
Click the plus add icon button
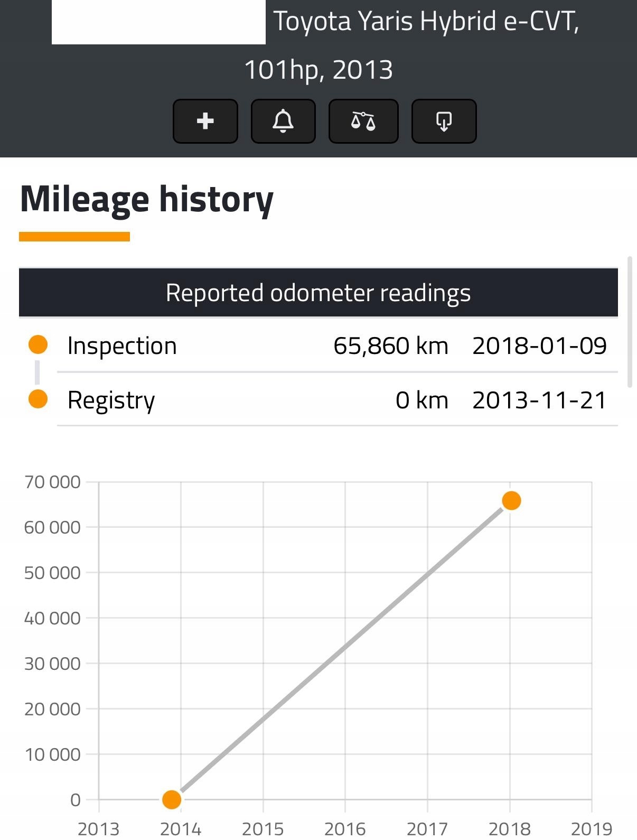205,121
